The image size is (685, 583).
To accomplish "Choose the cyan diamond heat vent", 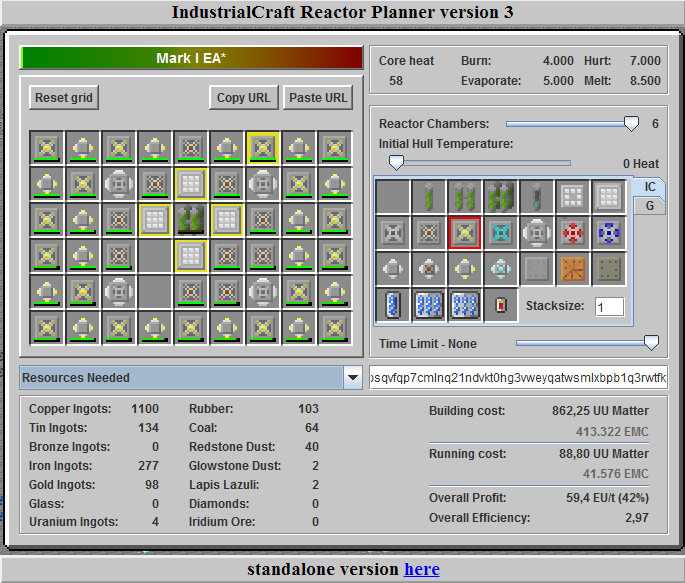I will click(500, 233).
